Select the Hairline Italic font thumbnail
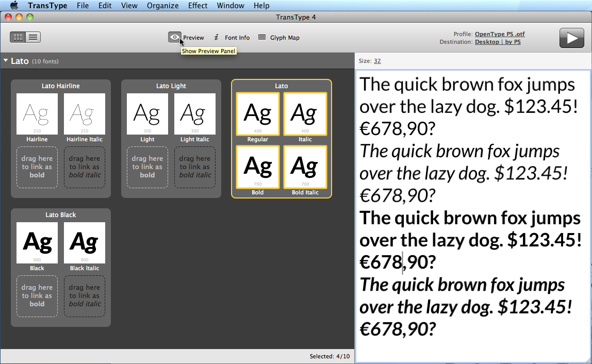 pos(85,113)
